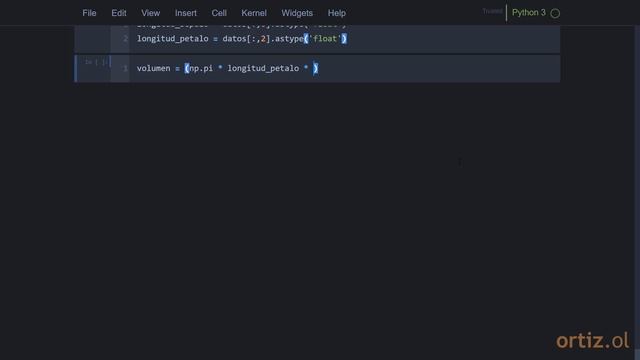
Task: Click np.pi in the volumen expression
Action: click(201, 69)
